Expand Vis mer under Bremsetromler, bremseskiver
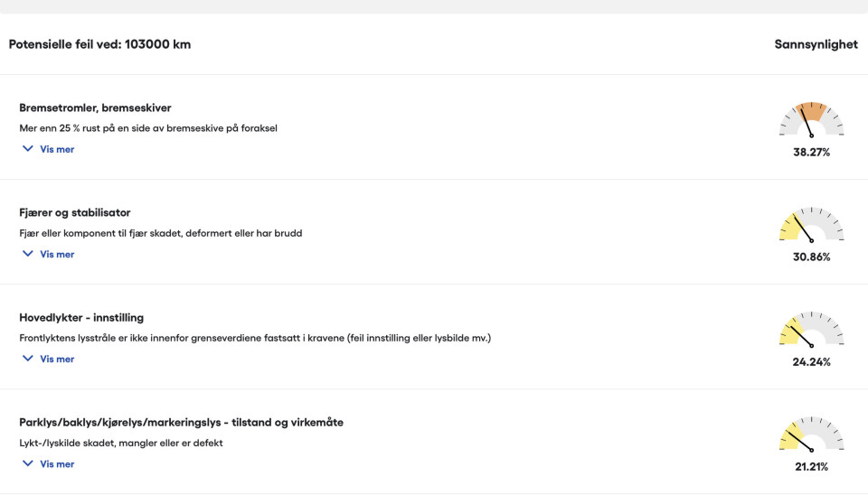This screenshot has width=868, height=495. coord(48,149)
